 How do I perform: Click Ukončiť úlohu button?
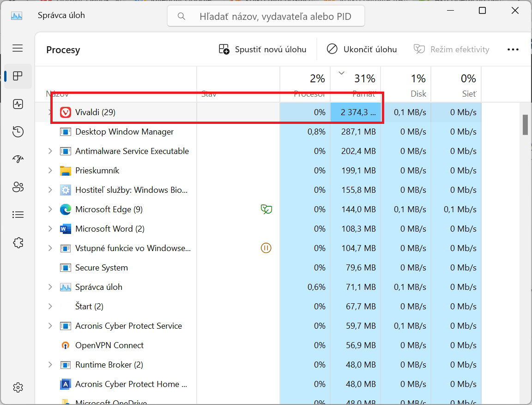coord(362,49)
